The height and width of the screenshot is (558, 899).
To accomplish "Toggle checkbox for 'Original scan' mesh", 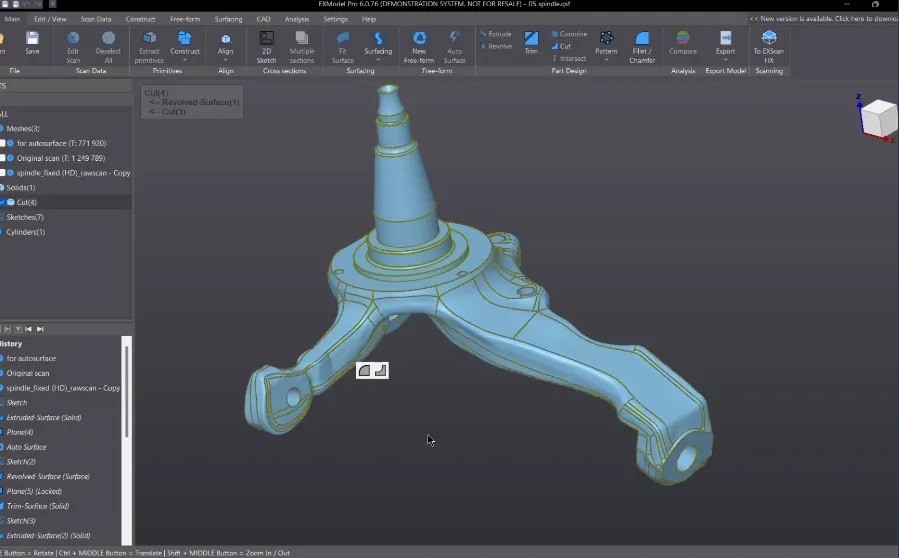I will (x=3, y=158).
